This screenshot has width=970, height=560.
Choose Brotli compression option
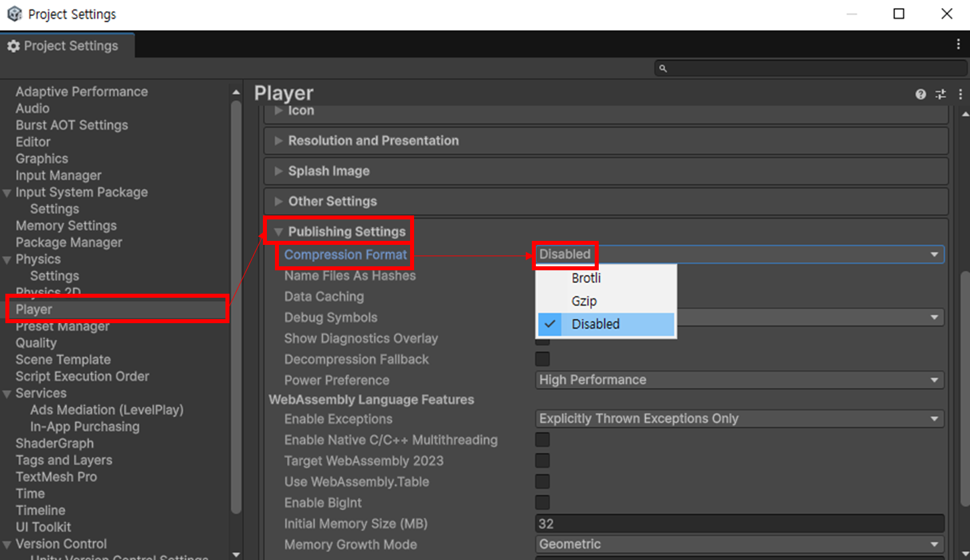point(606,278)
